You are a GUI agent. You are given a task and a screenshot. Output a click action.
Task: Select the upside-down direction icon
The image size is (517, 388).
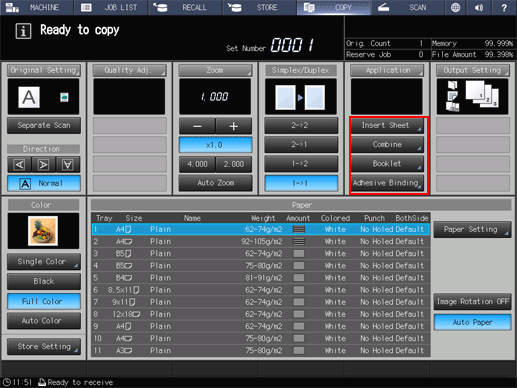(68, 165)
